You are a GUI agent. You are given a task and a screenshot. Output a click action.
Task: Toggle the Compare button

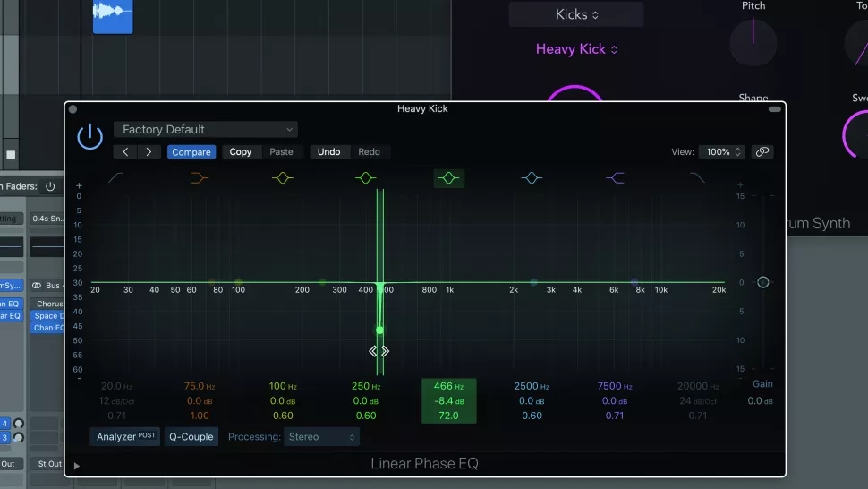pos(191,152)
